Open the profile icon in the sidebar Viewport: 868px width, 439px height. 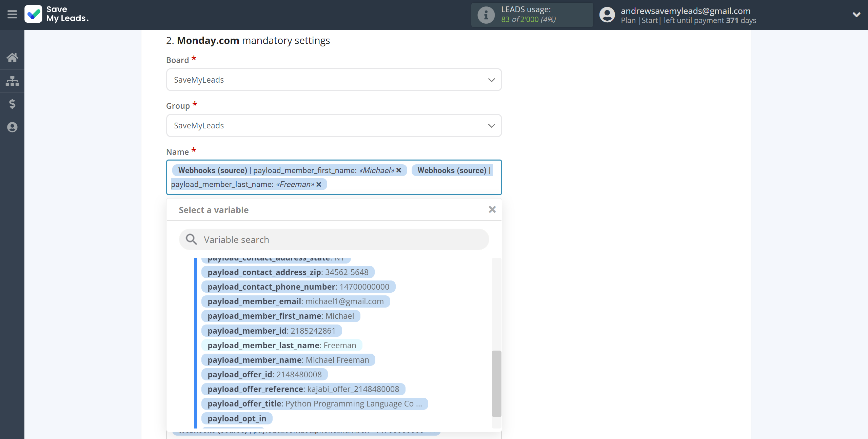point(12,127)
